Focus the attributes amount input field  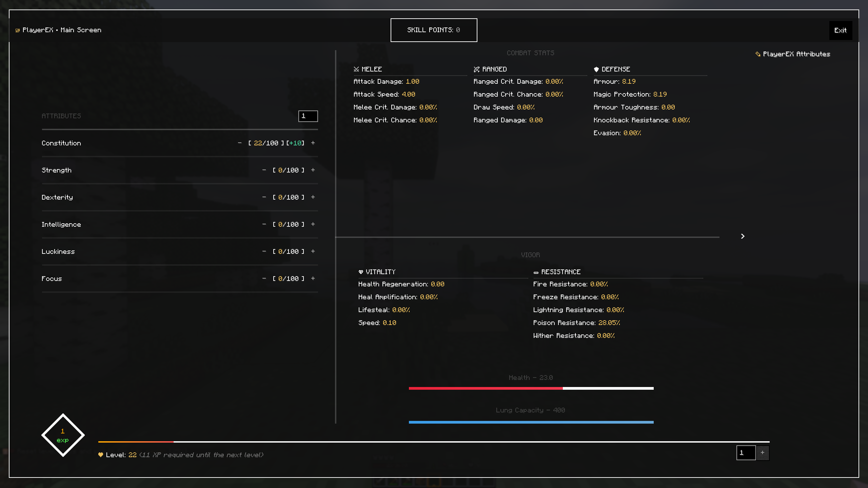[308, 116]
